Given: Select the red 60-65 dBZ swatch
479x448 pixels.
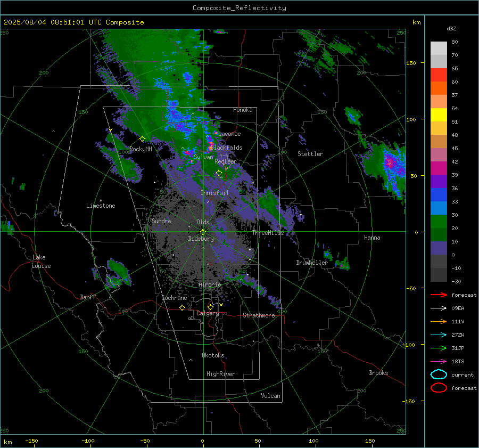Looking at the screenshot, I should click(x=439, y=75).
